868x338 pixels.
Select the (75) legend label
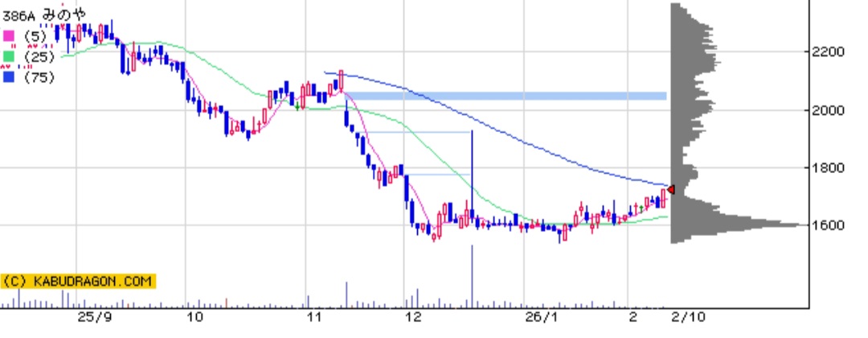pyautogui.click(x=39, y=77)
